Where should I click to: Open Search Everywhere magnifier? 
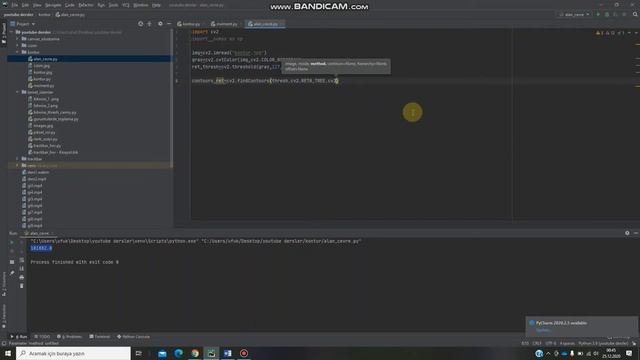tap(635, 14)
